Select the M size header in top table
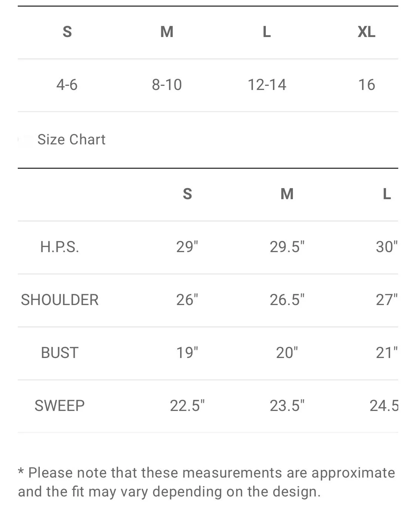Image resolution: width=416 pixels, height=532 pixels. coord(167,32)
